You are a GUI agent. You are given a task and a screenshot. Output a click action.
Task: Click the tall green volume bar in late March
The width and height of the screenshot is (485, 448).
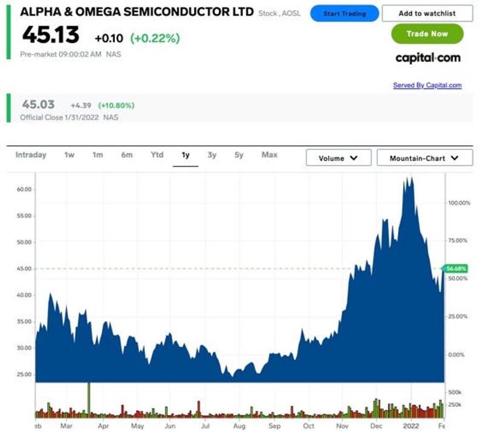pyautogui.click(x=89, y=400)
